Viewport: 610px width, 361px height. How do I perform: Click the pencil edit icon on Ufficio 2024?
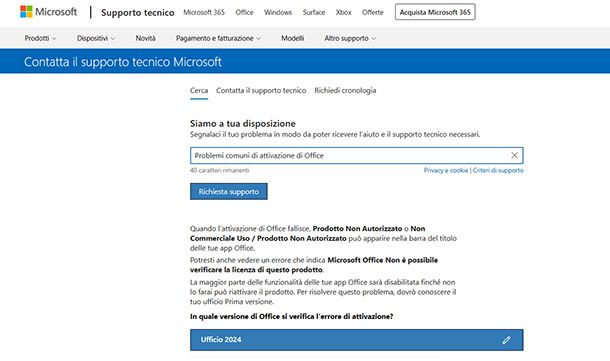(506, 340)
